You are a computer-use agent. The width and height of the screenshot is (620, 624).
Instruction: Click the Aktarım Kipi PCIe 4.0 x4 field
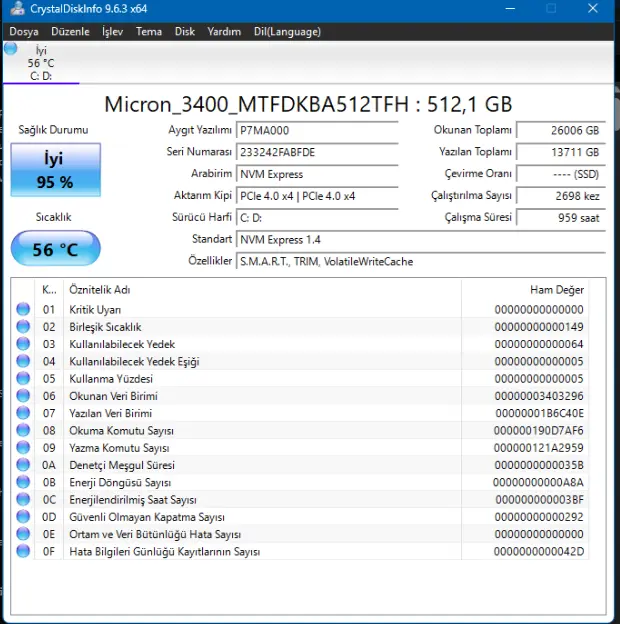click(x=317, y=196)
